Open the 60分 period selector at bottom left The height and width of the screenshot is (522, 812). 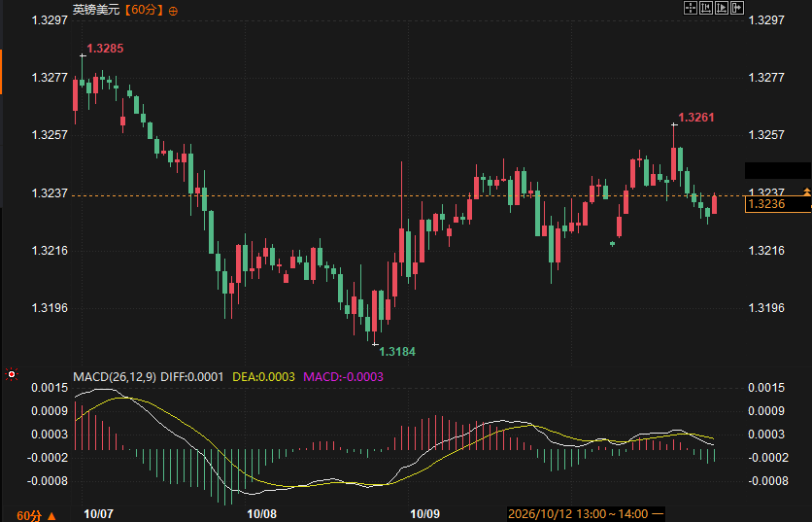36,515
